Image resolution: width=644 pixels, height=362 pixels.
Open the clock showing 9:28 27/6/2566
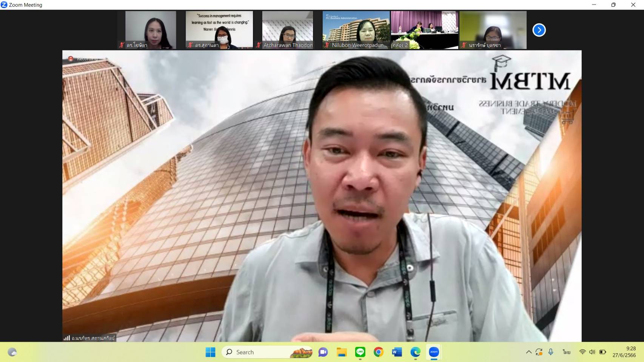click(624, 352)
